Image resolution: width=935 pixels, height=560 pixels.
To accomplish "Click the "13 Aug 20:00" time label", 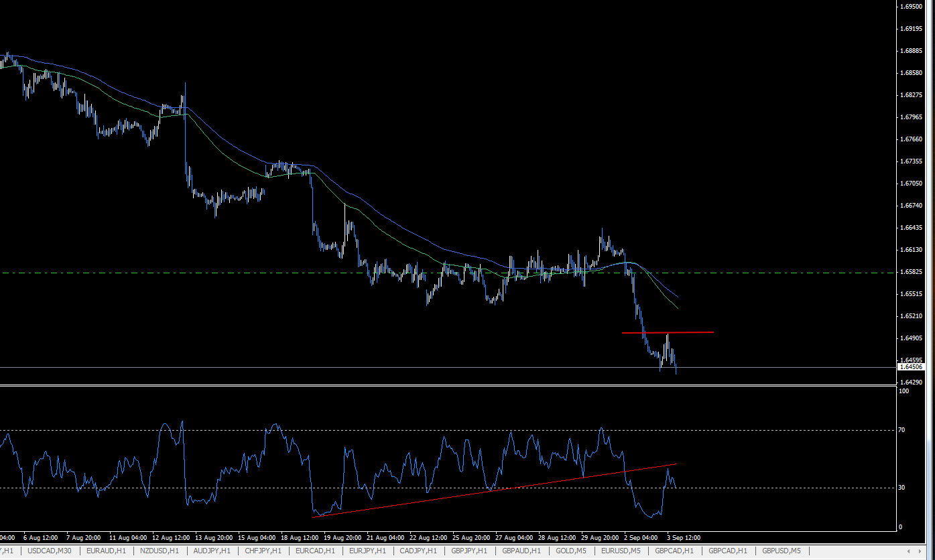I will [213, 538].
